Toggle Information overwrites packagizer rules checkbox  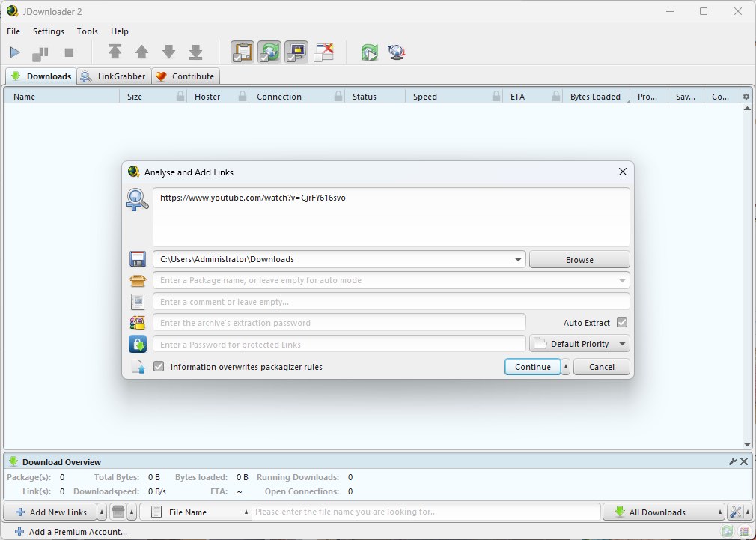click(159, 367)
